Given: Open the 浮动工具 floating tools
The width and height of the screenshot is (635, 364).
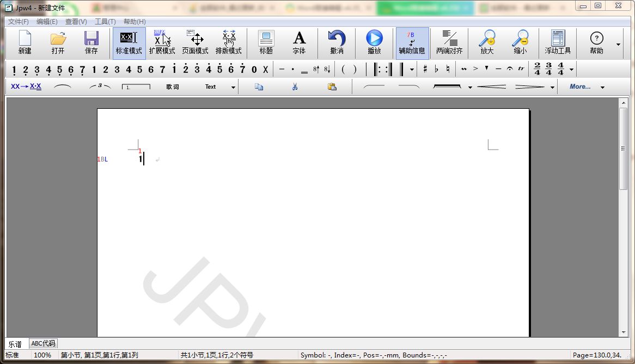Looking at the screenshot, I should click(558, 42).
